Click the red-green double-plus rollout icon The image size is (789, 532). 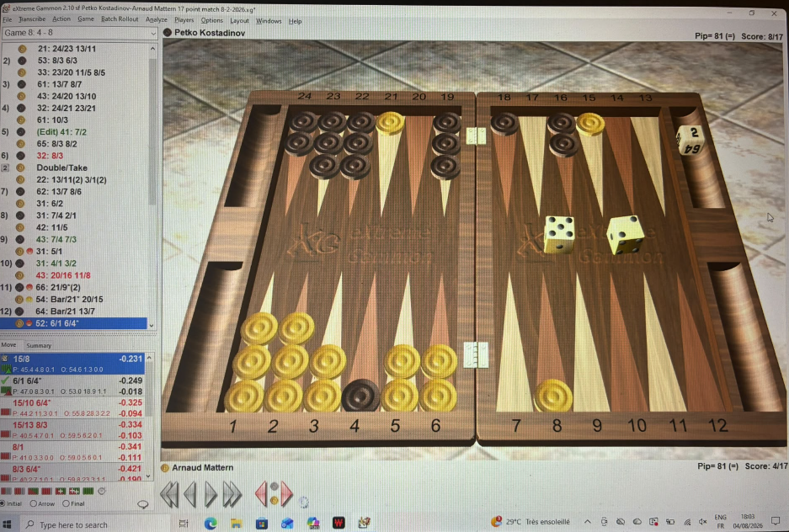pos(74,491)
